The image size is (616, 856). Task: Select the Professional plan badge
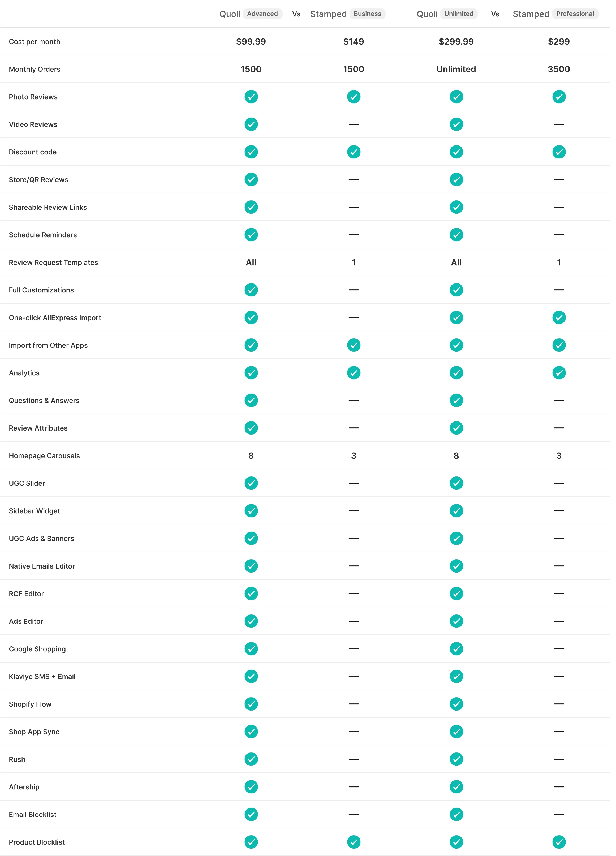pyautogui.click(x=575, y=14)
